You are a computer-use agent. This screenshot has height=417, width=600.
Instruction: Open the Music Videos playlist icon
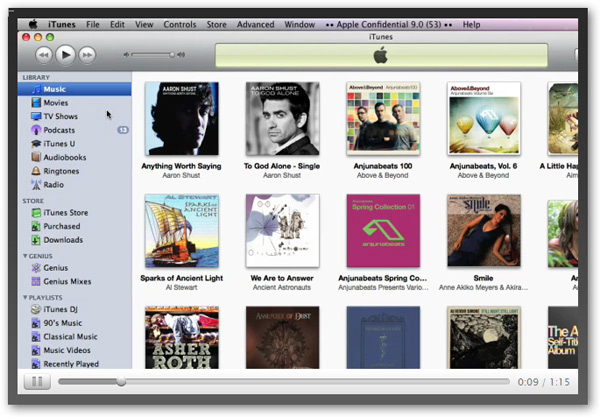click(x=36, y=350)
